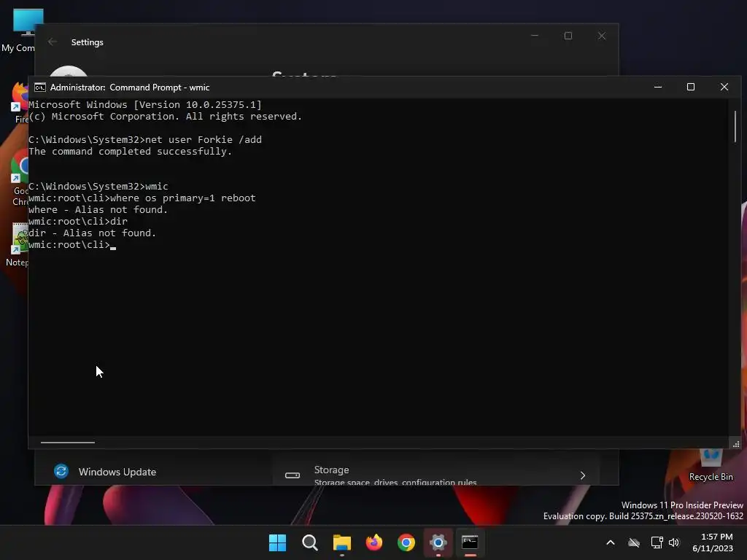The height and width of the screenshot is (560, 747).
Task: Select Recycle Bin desktop icon
Action: coord(711,466)
